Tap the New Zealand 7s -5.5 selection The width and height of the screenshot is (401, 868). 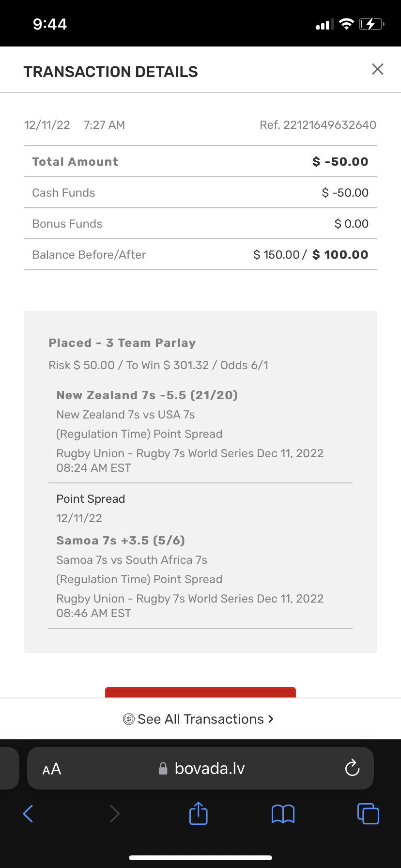pos(147,395)
